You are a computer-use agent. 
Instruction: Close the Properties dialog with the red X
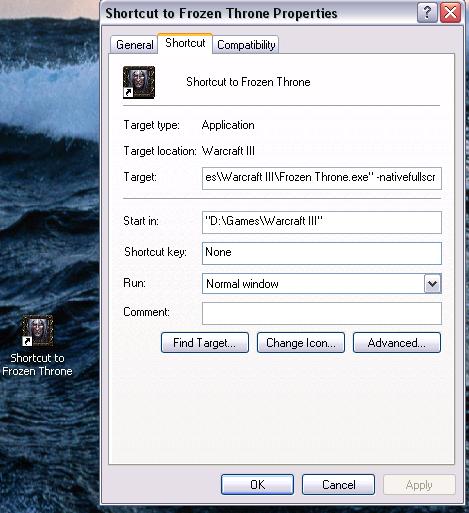[450, 13]
